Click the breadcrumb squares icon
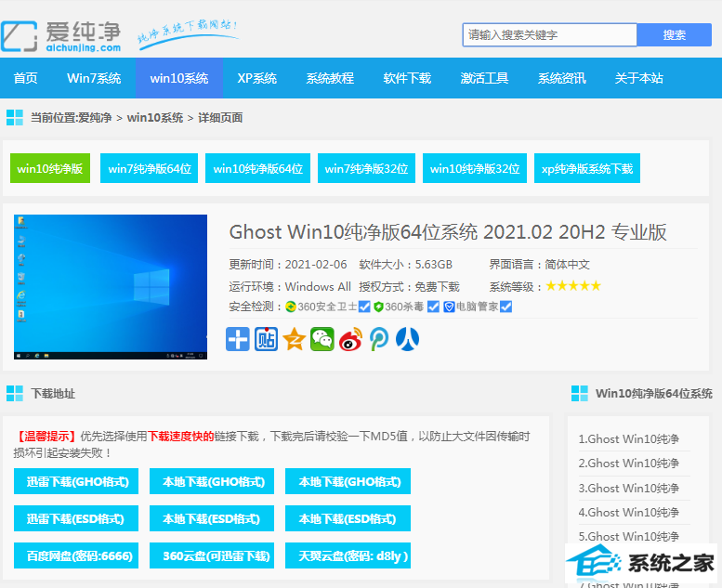Screen dimensions: 722x588 coord(15,117)
